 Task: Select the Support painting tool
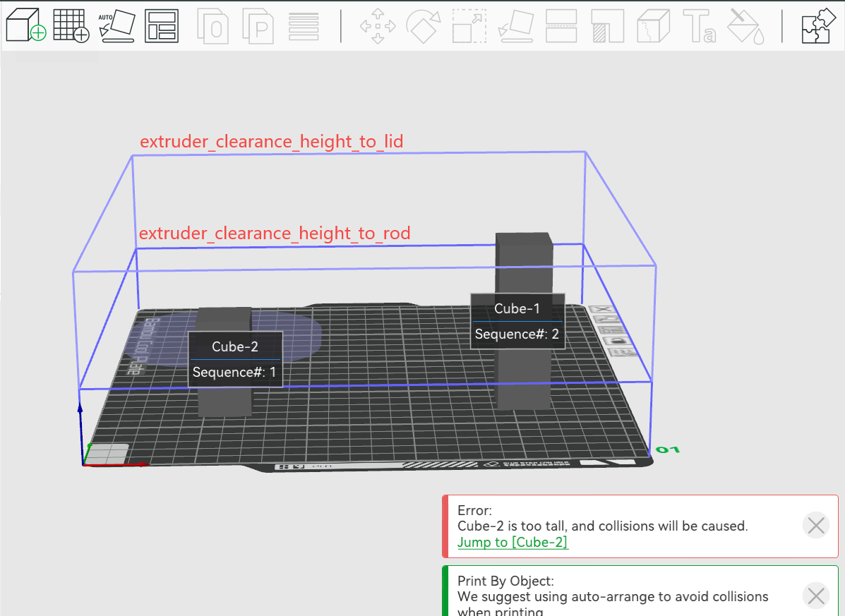(x=607, y=26)
